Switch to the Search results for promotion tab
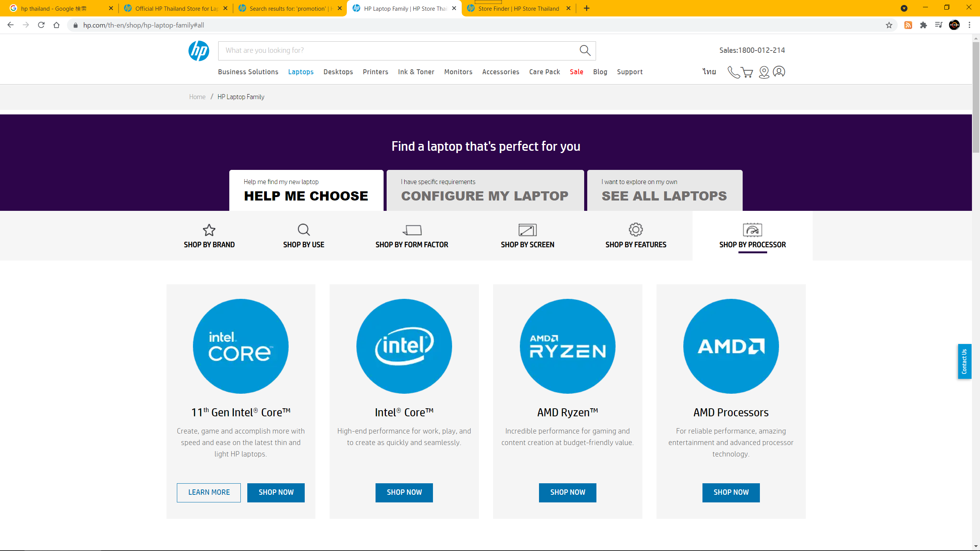Screen dimensions: 980x551 click(x=290, y=8)
